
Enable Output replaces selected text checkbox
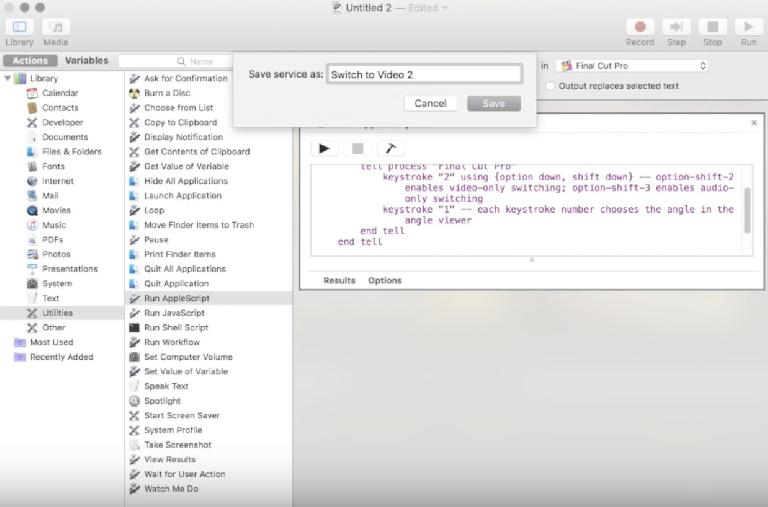[551, 86]
